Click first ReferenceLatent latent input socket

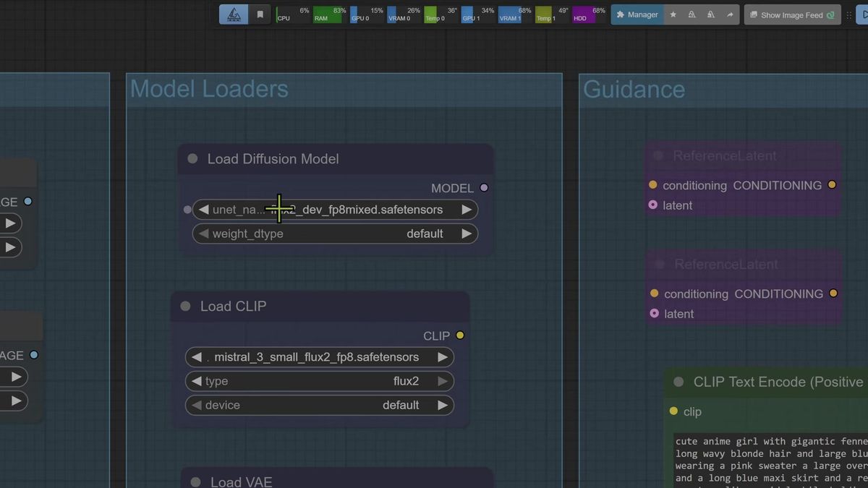(x=653, y=205)
